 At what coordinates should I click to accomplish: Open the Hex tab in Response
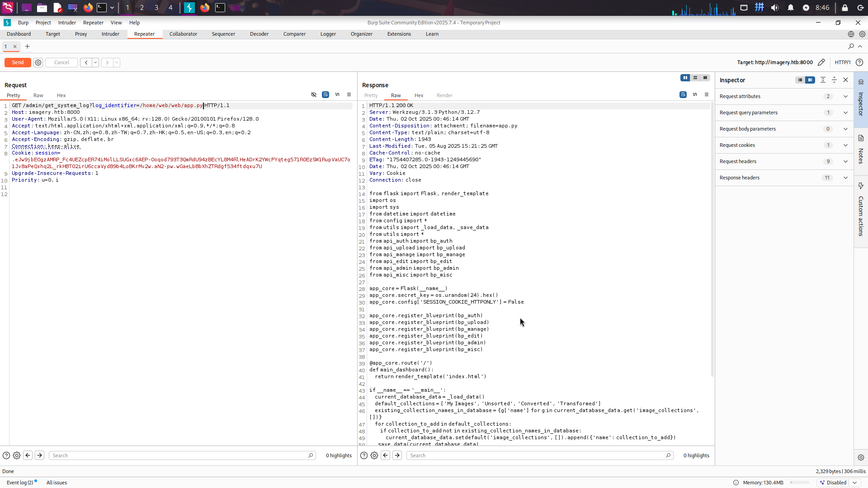[x=419, y=95]
